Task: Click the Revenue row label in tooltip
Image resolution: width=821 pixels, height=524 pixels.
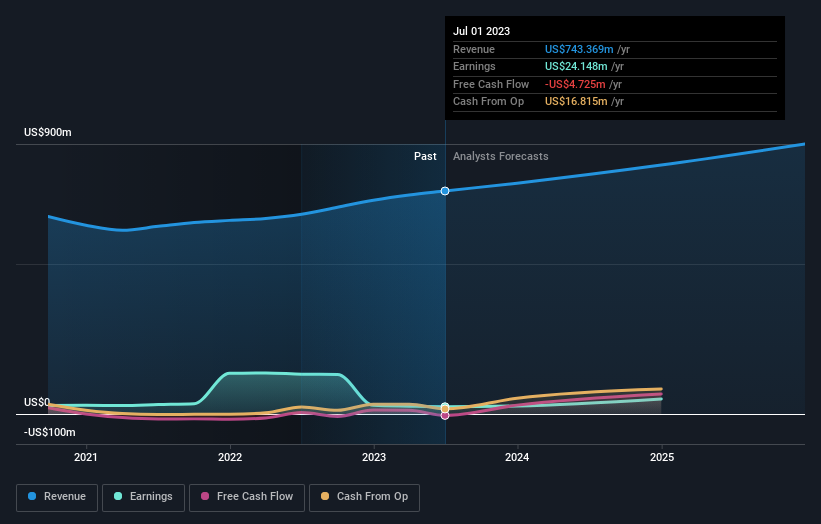Action: 474,49
